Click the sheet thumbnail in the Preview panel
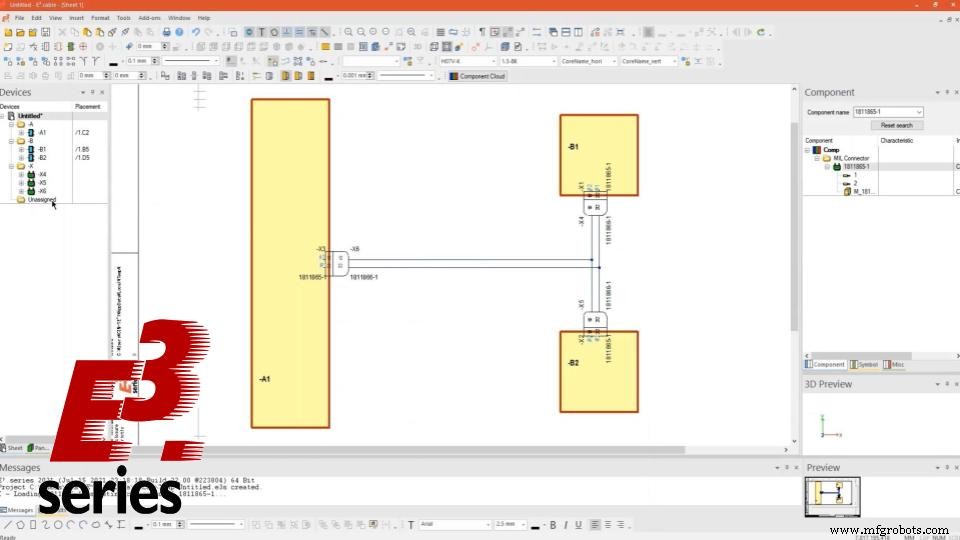Viewport: 960px width, 540px height. click(x=832, y=494)
